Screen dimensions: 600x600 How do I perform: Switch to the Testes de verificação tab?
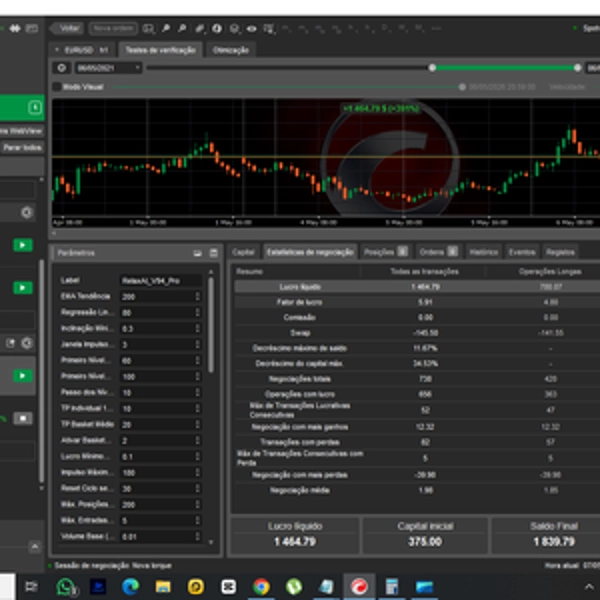[161, 50]
